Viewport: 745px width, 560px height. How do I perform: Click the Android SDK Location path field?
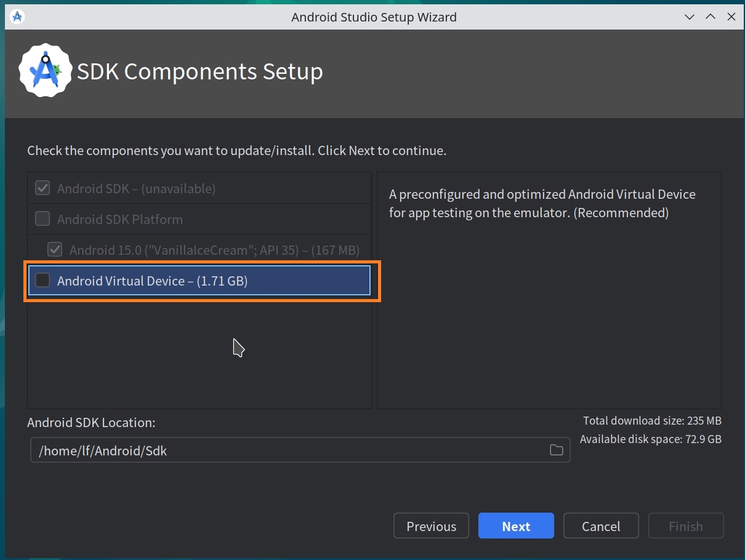pyautogui.click(x=289, y=450)
